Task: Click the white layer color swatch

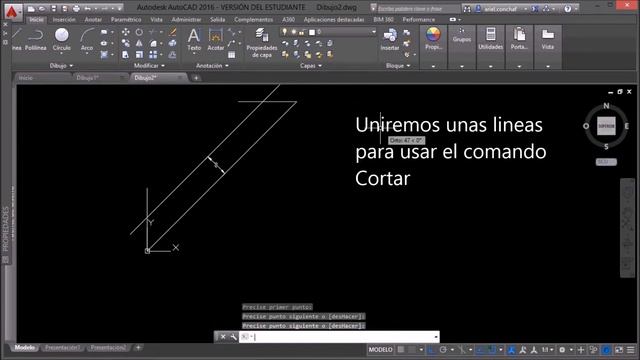Action: 312,32
